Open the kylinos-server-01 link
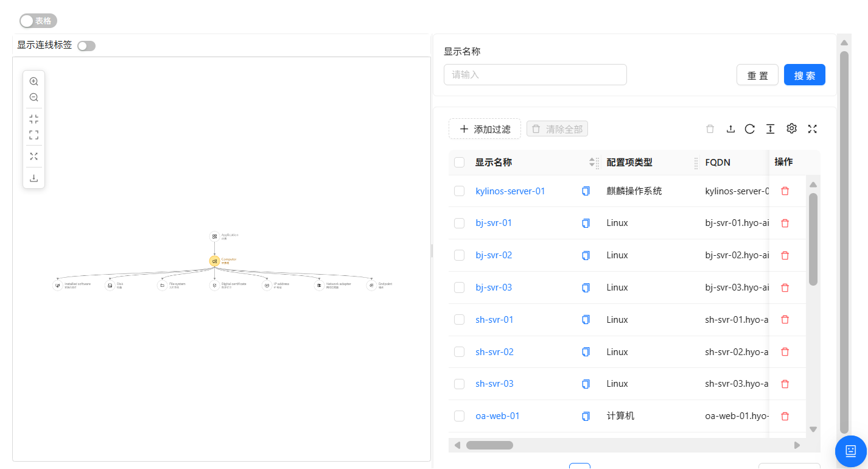868x469 pixels. point(510,191)
